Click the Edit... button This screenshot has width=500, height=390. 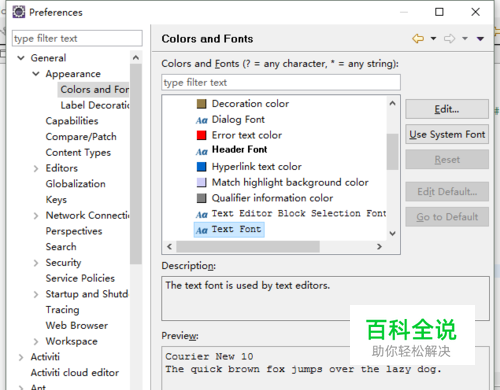447,109
